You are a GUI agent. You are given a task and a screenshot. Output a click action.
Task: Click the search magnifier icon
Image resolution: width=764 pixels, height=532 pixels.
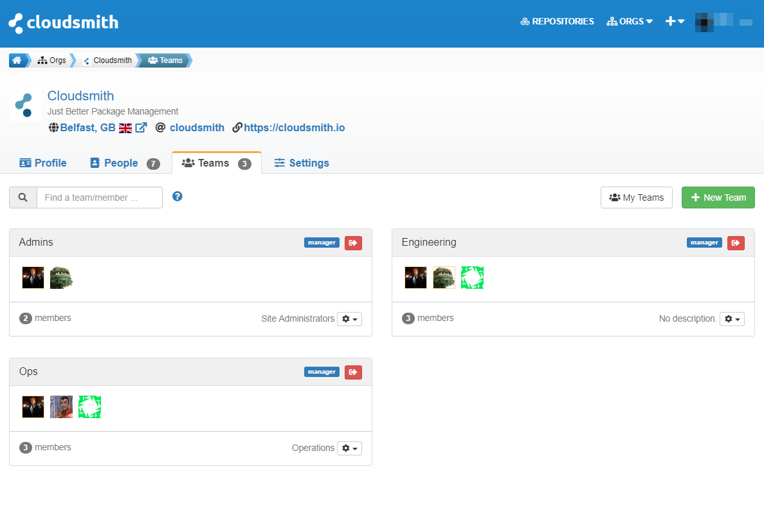(23, 197)
